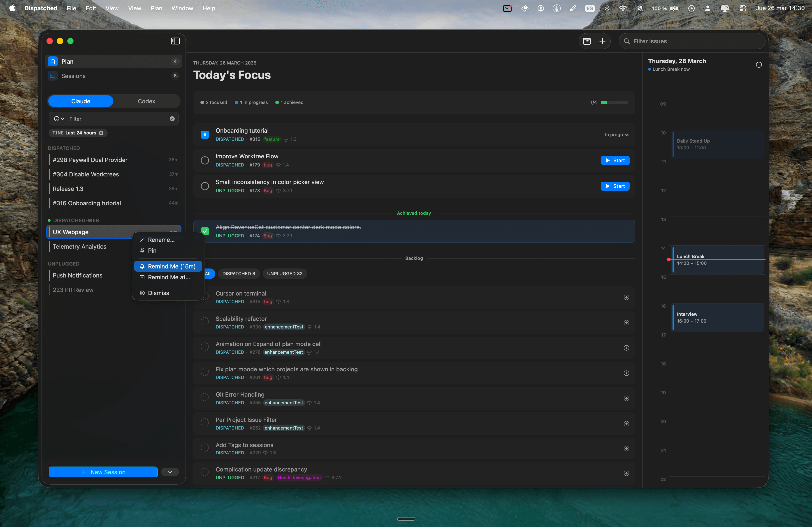Image resolution: width=812 pixels, height=527 pixels.
Task: Add Cursor on terminal to today via plus circle
Action: click(x=626, y=297)
